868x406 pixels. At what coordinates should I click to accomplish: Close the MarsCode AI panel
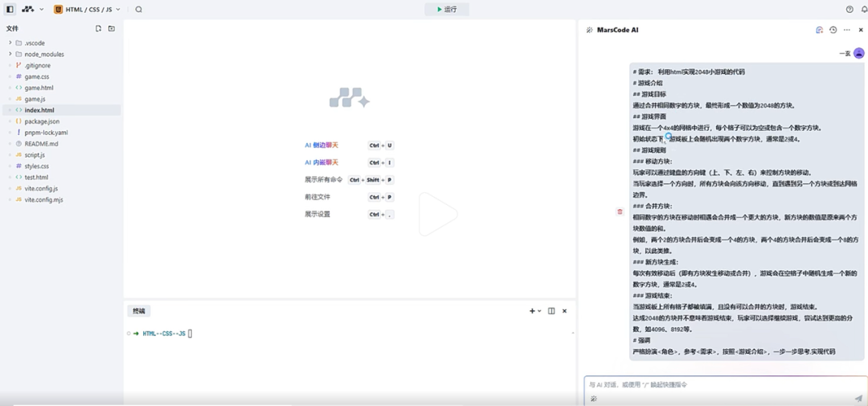click(861, 30)
